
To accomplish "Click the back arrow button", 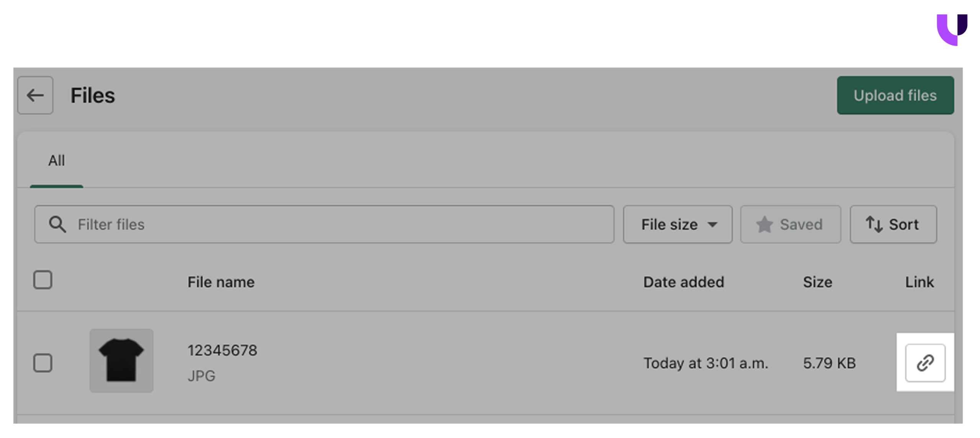I will click(x=35, y=95).
